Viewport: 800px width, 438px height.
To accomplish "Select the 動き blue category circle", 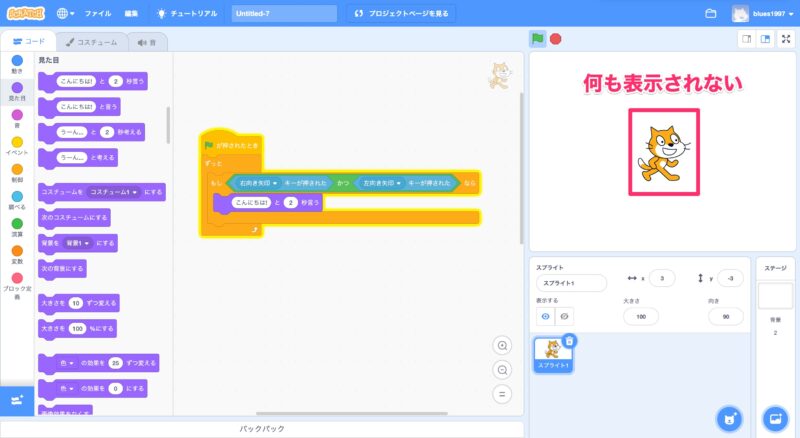I will point(17,61).
